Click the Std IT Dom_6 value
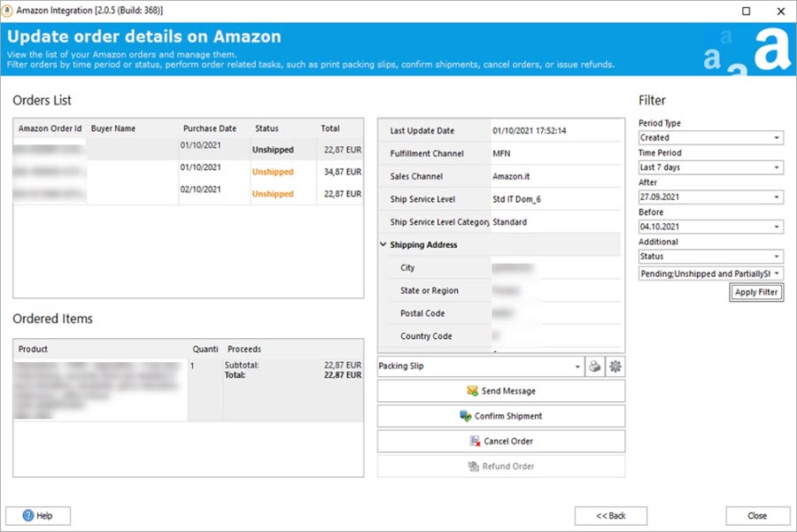The image size is (797, 532). point(516,199)
